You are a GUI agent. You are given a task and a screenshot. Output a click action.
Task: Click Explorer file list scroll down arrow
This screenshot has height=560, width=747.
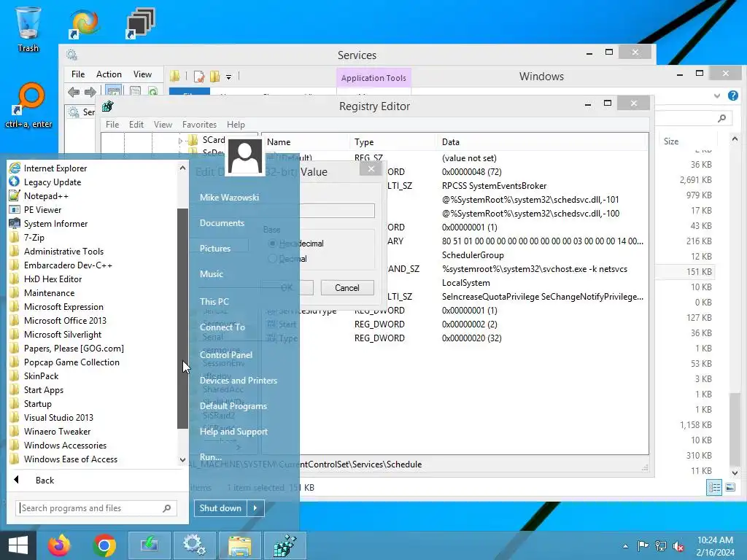click(735, 472)
